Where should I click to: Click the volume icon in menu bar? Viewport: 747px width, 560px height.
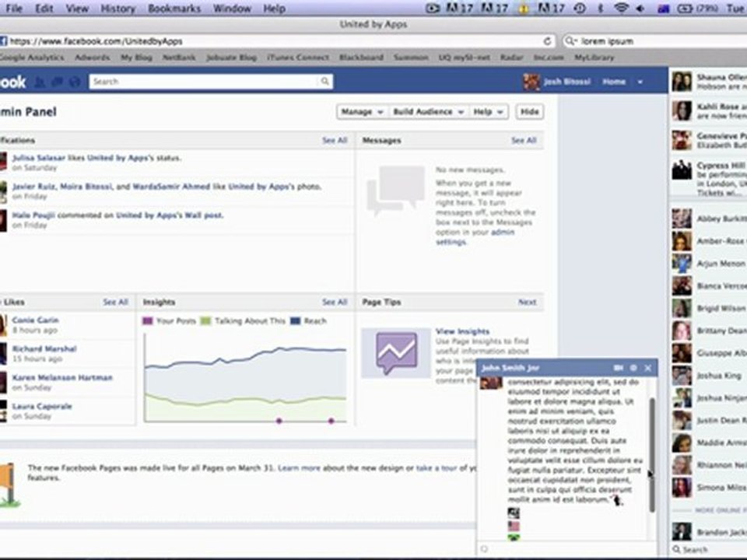click(x=640, y=8)
